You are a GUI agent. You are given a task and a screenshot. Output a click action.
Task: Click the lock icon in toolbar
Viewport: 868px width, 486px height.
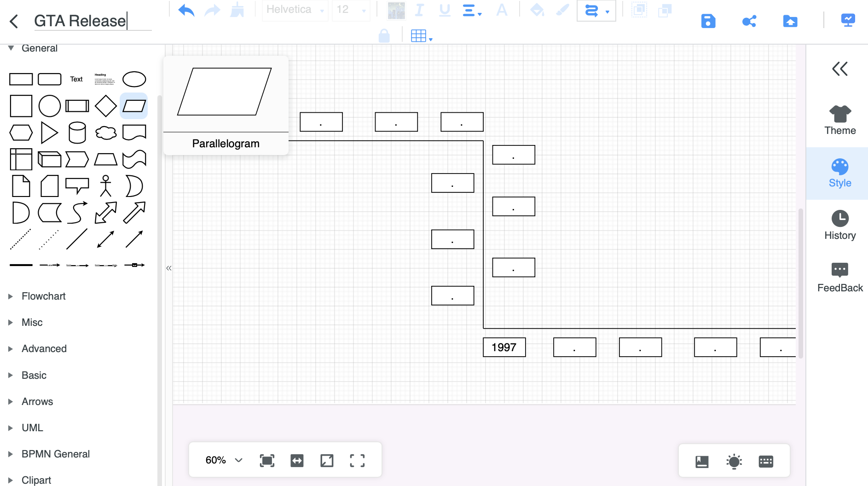(x=384, y=35)
